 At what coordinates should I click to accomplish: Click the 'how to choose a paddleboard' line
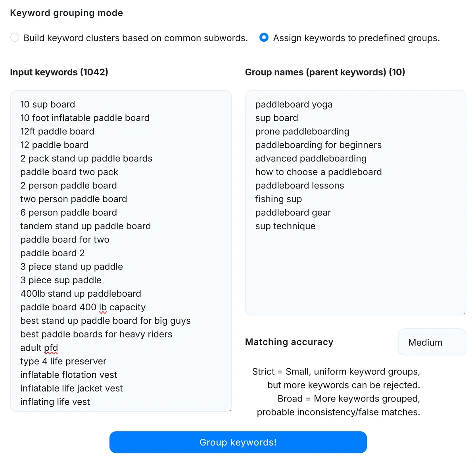click(319, 172)
